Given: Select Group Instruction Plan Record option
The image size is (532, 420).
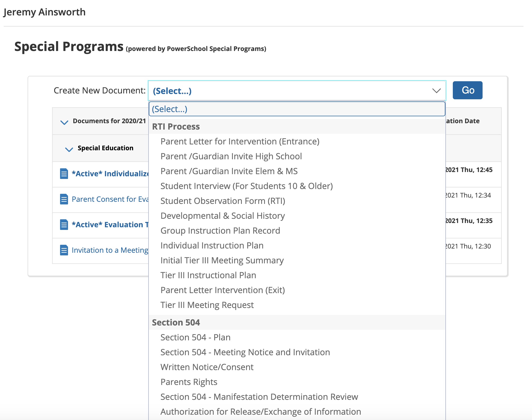Looking at the screenshot, I should [x=220, y=231].
